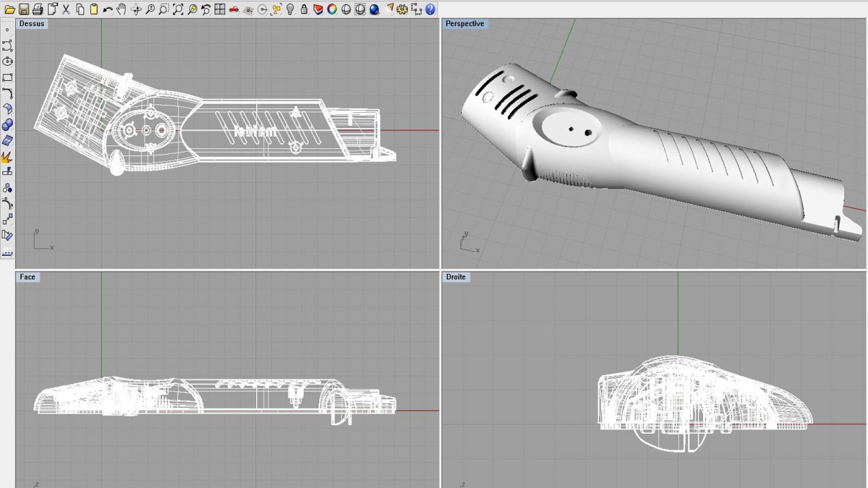Screen dimensions: 868x488
Task: Select the Point tool in side toolbar
Action: click(x=7, y=30)
